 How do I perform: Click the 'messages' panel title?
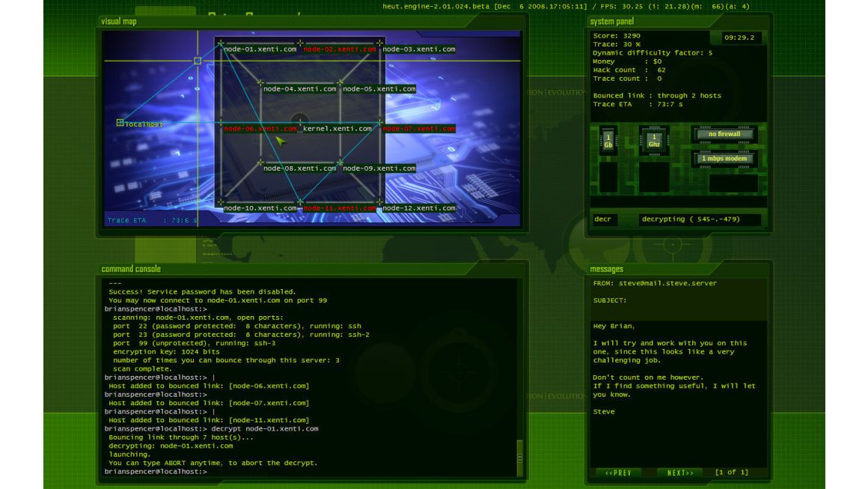click(x=606, y=269)
